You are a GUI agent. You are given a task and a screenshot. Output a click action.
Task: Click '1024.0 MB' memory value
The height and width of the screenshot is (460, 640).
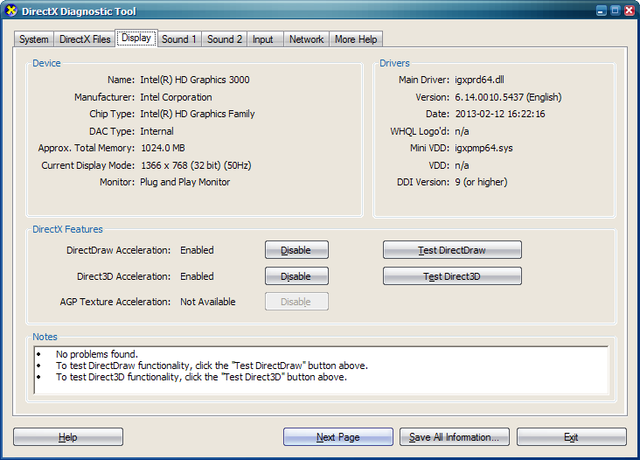[x=163, y=148]
